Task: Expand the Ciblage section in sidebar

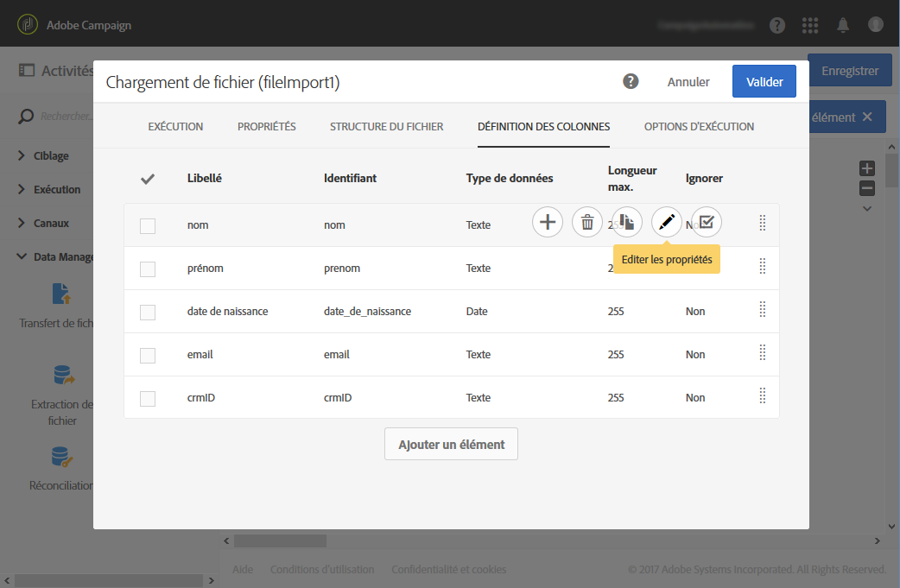Action: click(22, 156)
